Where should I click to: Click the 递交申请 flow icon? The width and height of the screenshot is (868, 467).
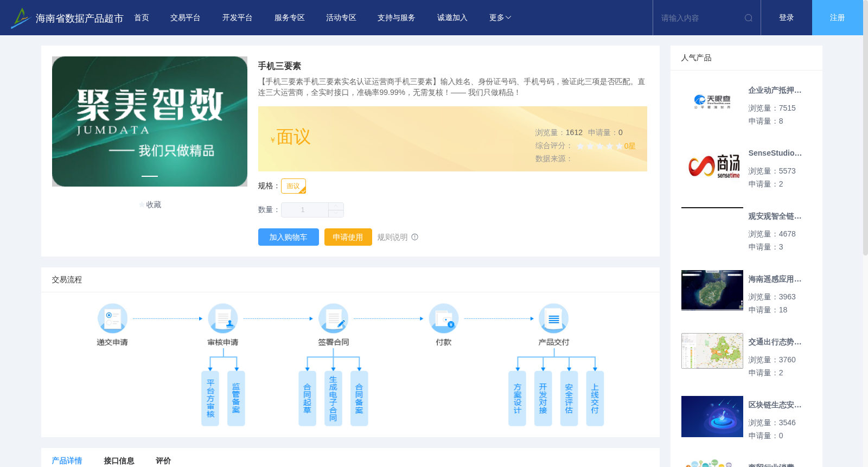click(x=112, y=318)
